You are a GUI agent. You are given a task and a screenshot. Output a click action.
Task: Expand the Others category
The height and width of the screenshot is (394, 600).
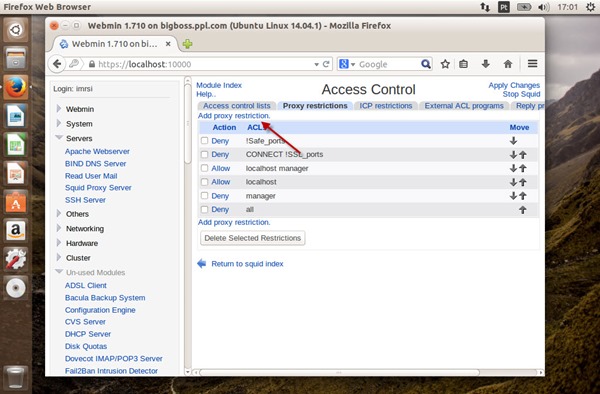[x=59, y=213]
